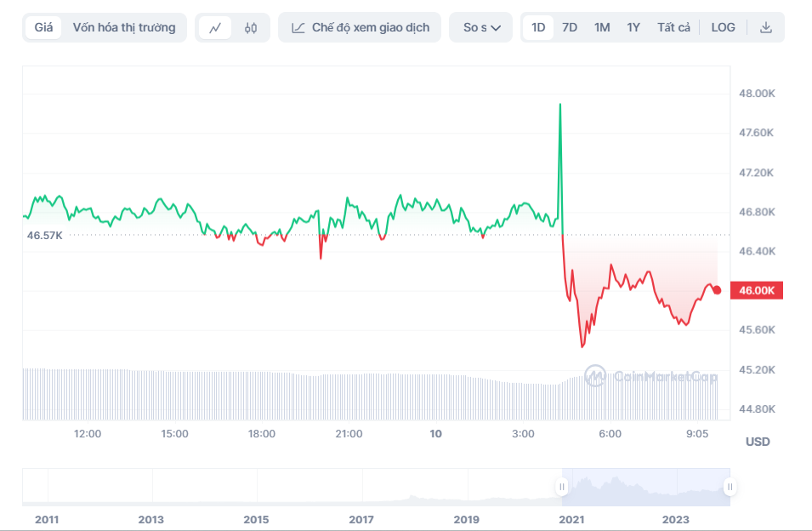Open the Vốn hóa thị trường tab
This screenshot has width=812, height=531.
click(x=124, y=27)
